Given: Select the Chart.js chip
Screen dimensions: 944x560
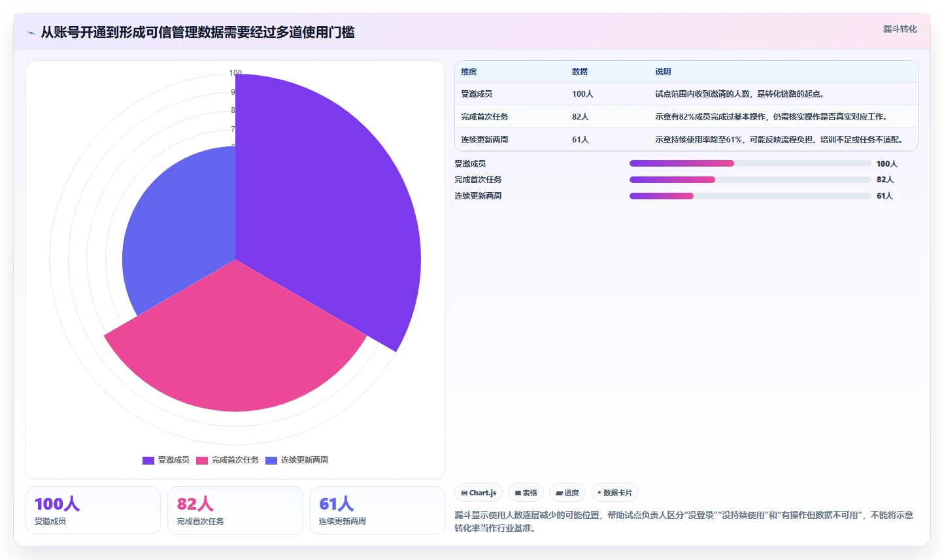Looking at the screenshot, I should coord(479,493).
